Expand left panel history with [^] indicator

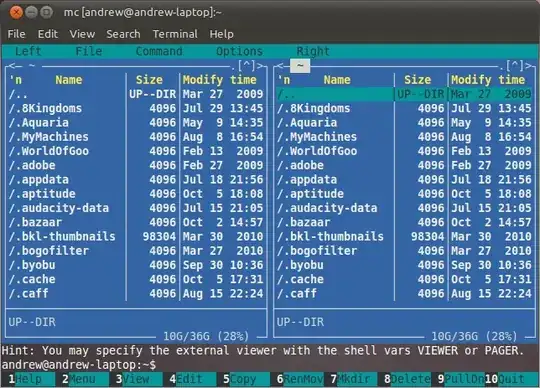tap(246, 65)
